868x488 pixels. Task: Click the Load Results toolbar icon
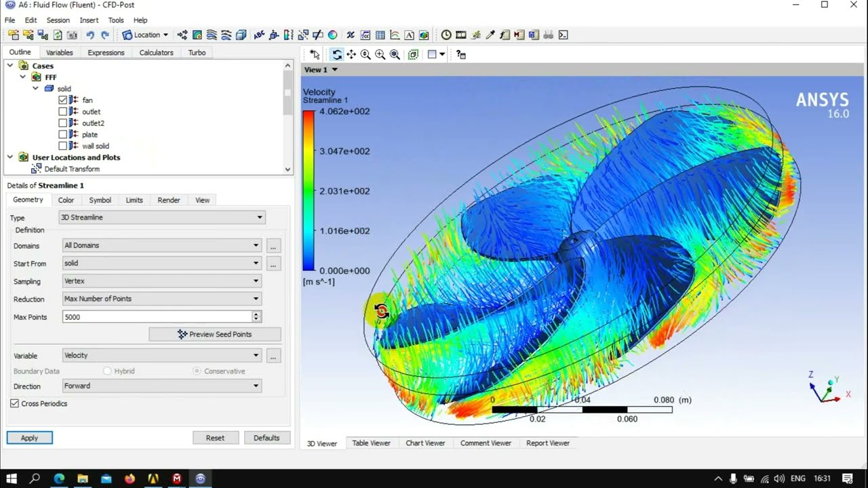click(14, 35)
